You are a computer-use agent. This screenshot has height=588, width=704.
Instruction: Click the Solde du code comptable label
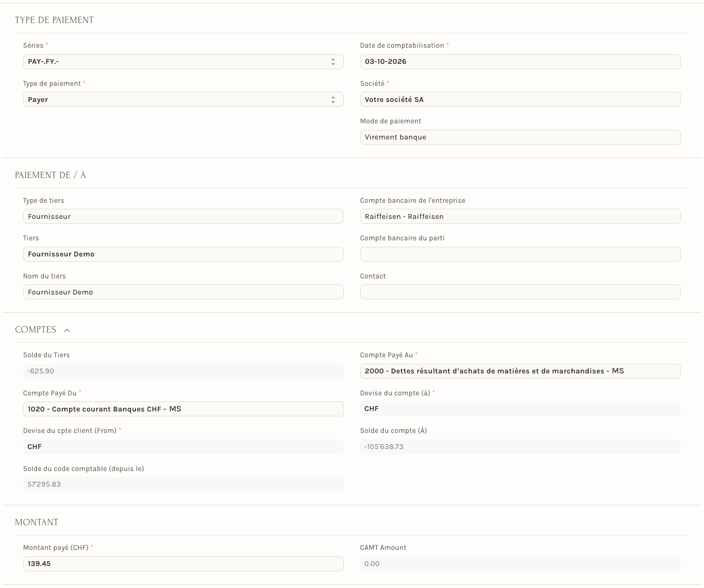84,469
